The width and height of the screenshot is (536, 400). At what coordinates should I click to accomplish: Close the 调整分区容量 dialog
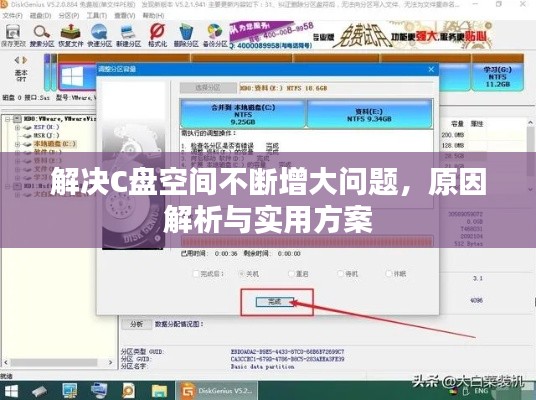(431, 69)
